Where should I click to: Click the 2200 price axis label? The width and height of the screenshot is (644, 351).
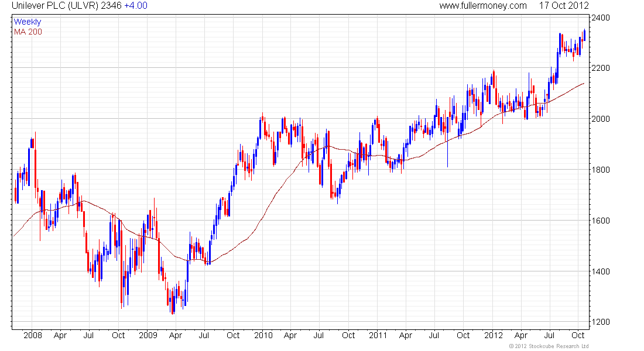pos(601,68)
